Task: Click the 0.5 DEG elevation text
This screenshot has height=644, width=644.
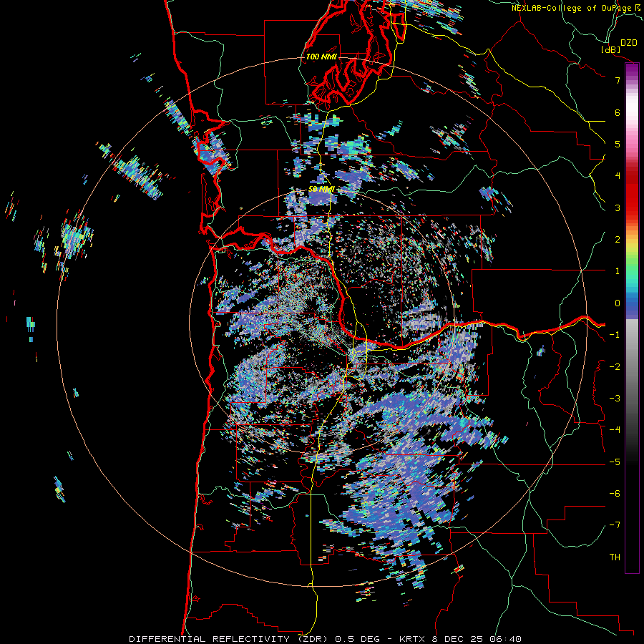Action: 358,639
